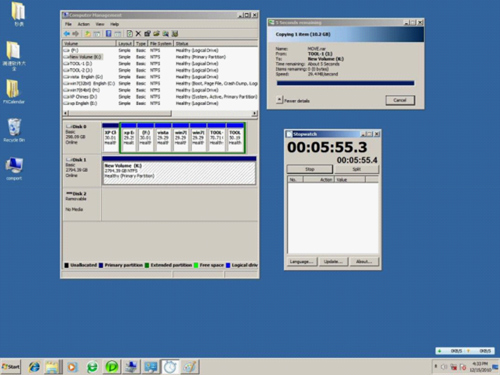Open the Action menu in Computer Management

(x=84, y=24)
